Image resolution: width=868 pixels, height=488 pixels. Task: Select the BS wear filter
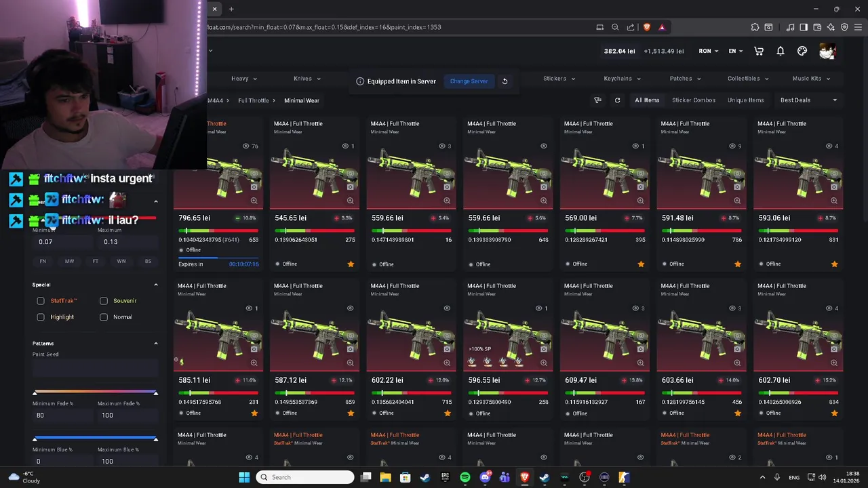[148, 261]
